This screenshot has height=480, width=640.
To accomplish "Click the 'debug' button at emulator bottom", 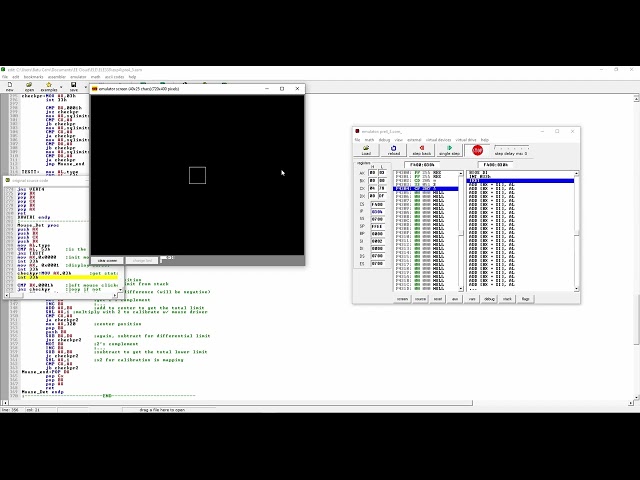I will pyautogui.click(x=489, y=299).
